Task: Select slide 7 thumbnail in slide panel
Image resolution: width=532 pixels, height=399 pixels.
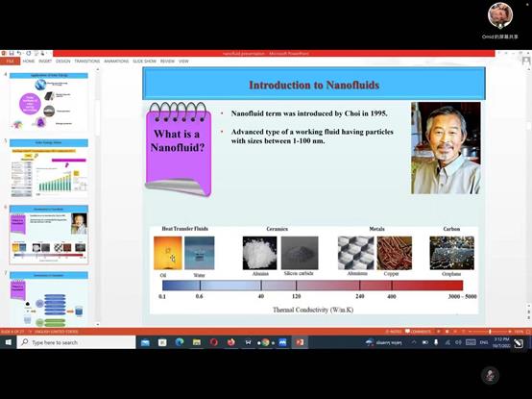Action: [x=49, y=299]
